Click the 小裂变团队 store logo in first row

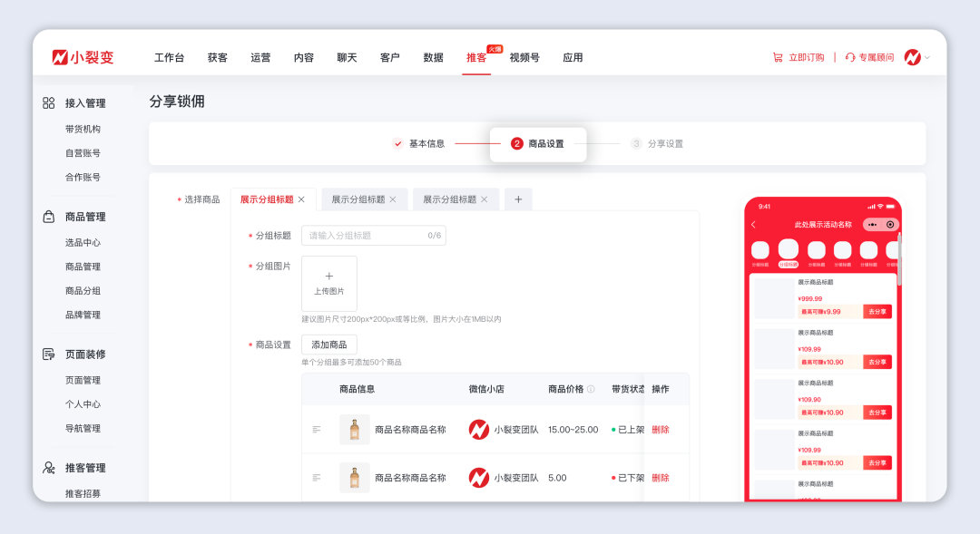pos(479,428)
